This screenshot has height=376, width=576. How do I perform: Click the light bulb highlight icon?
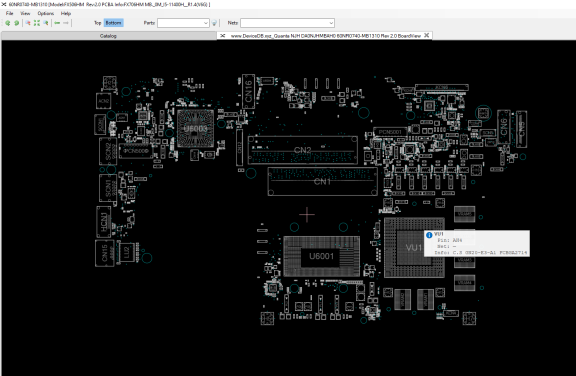[x=214, y=23]
